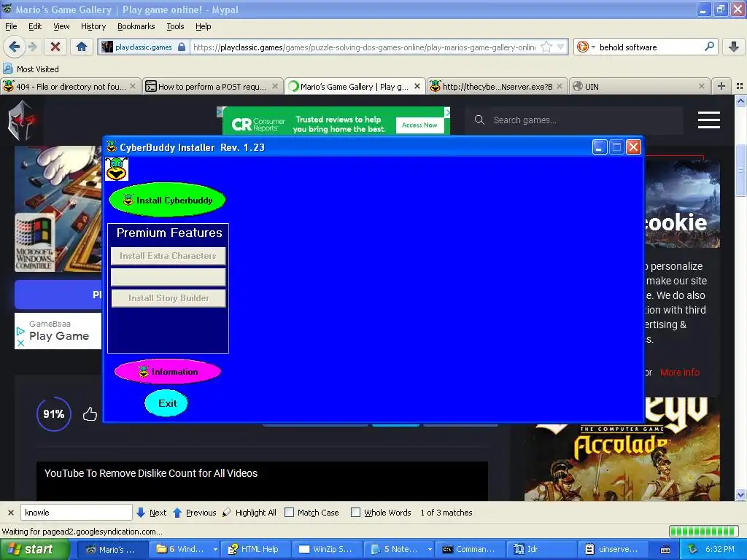Switch to the 404 File or directory tab

click(69, 86)
